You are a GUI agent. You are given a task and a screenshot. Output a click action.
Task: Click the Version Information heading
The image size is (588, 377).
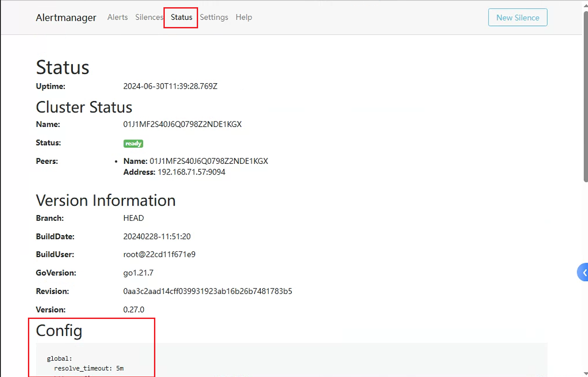coord(106,200)
